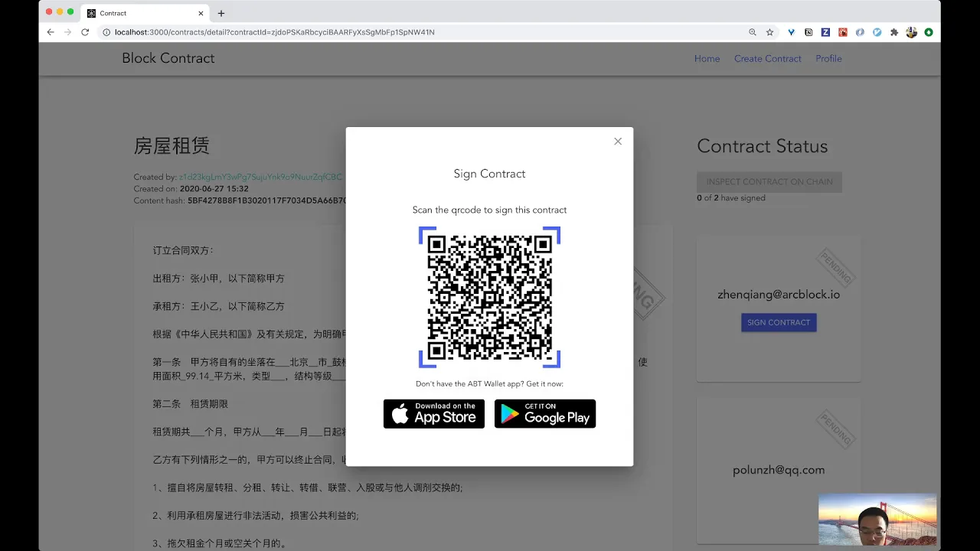Click the polunzh@qq.com signer email
Screen dimensions: 980x551
(x=779, y=470)
